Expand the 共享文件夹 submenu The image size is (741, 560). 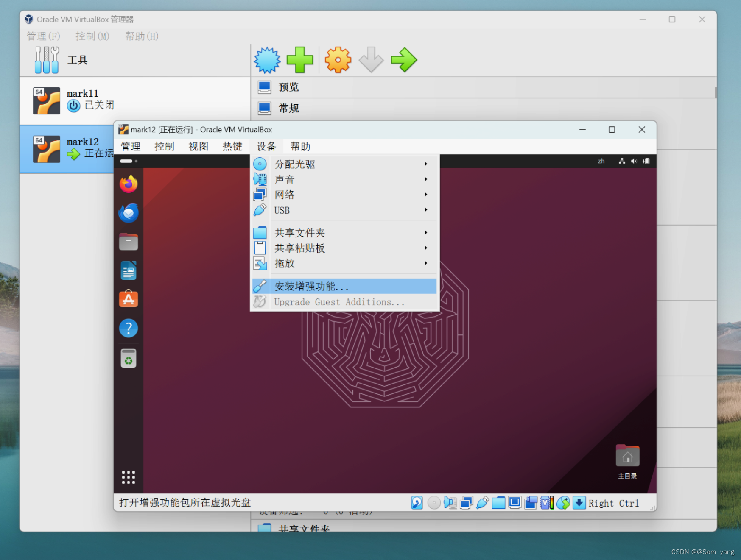pyautogui.click(x=344, y=233)
